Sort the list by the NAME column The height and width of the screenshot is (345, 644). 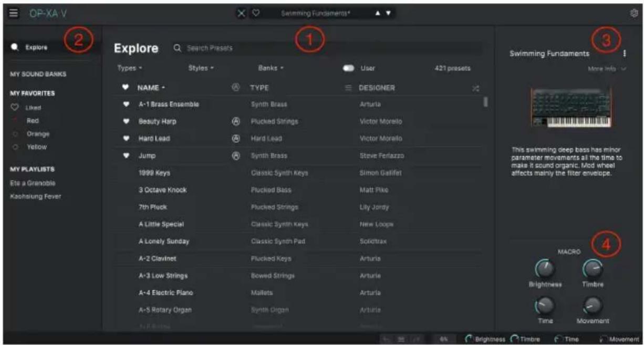click(x=151, y=88)
